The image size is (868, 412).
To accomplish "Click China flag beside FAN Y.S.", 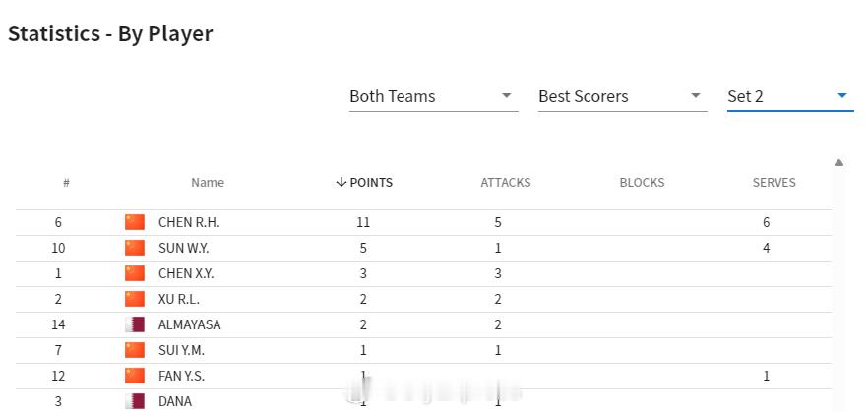I will 135,376.
